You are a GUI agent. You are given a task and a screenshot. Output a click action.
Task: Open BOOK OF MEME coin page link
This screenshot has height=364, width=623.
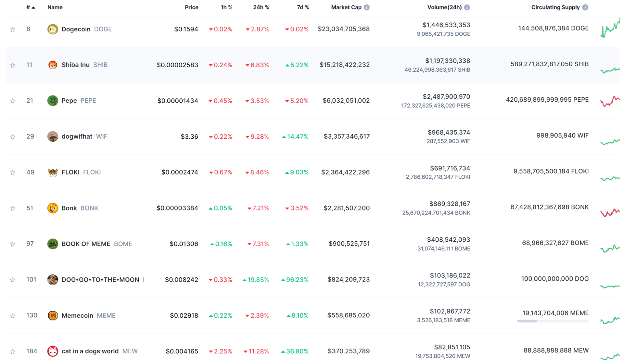coord(86,244)
